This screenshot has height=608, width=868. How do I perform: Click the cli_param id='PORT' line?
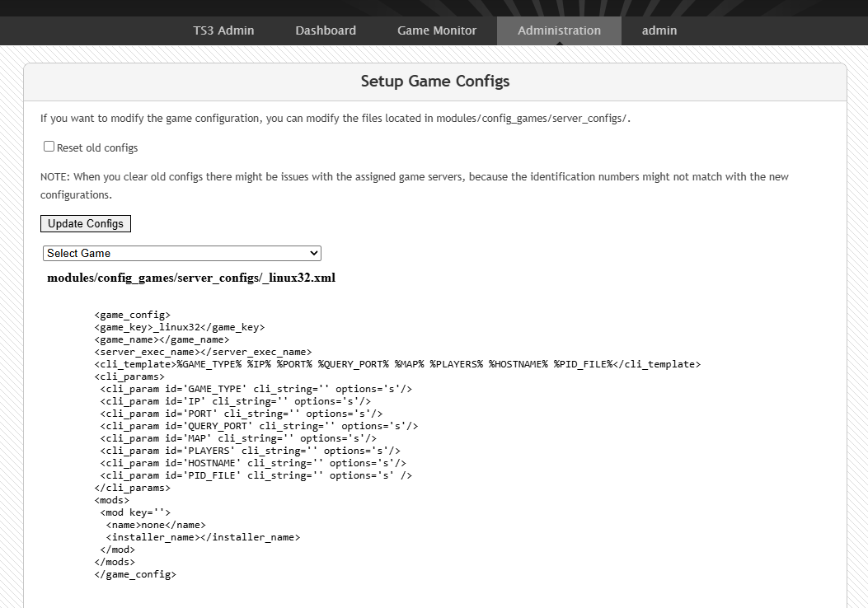(x=242, y=414)
